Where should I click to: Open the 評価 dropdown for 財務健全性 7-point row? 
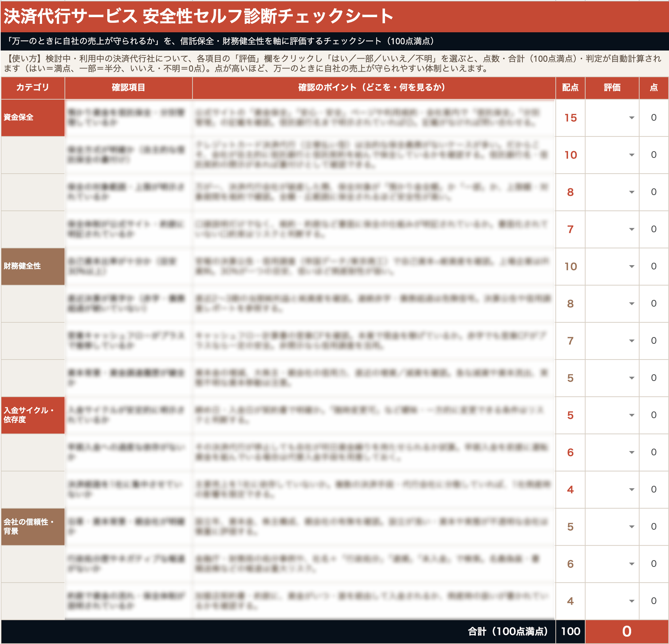631,341
